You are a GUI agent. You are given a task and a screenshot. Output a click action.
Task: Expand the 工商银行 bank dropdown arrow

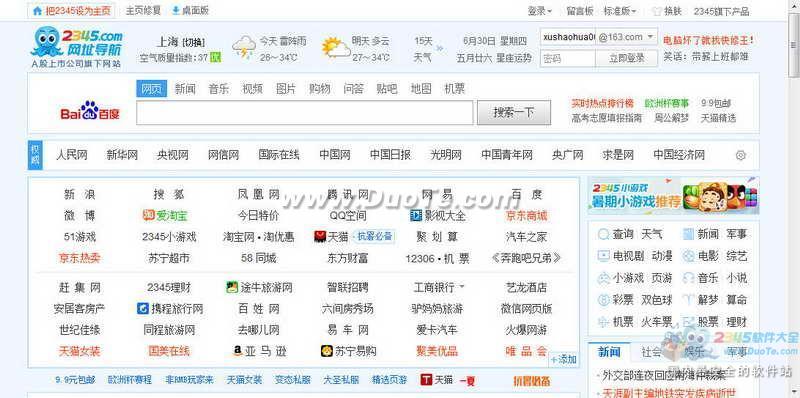coord(462,287)
